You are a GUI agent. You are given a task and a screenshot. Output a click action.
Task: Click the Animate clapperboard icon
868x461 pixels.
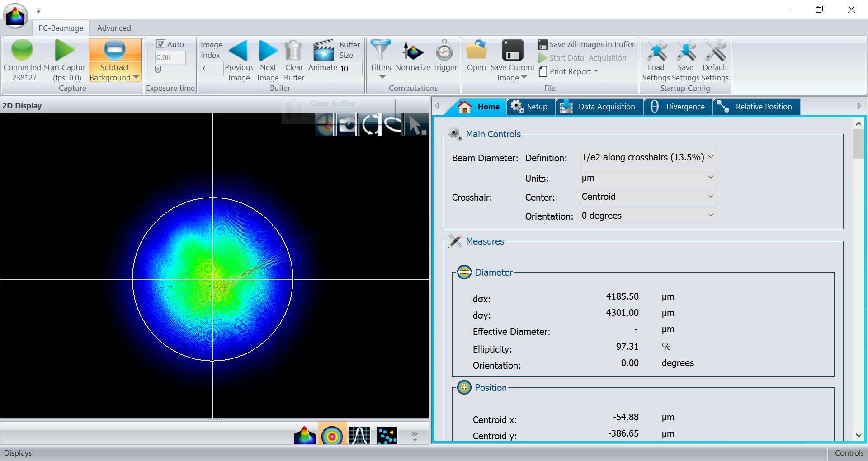323,50
